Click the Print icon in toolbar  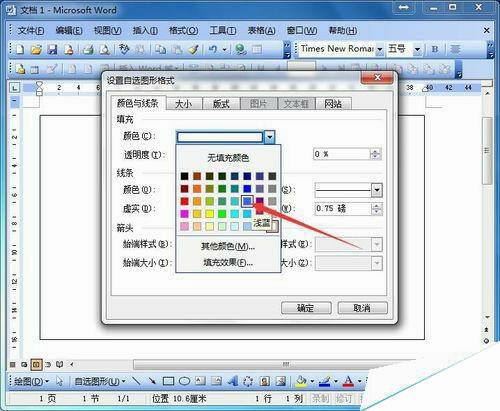tap(88, 50)
